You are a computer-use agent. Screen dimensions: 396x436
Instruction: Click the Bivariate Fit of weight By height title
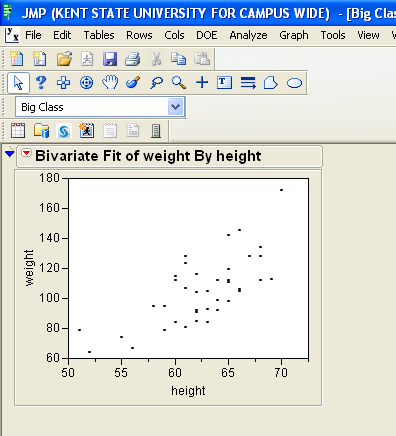click(x=148, y=156)
